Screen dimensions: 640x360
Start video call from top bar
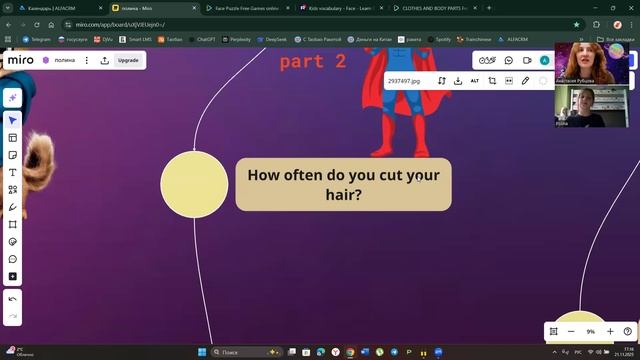[x=527, y=60]
